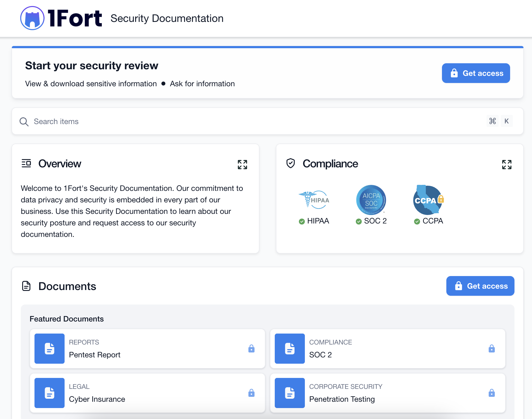Viewport: 532px width, 419px height.
Task: Click the lock icon on Penetration Testing
Action: 492,393
